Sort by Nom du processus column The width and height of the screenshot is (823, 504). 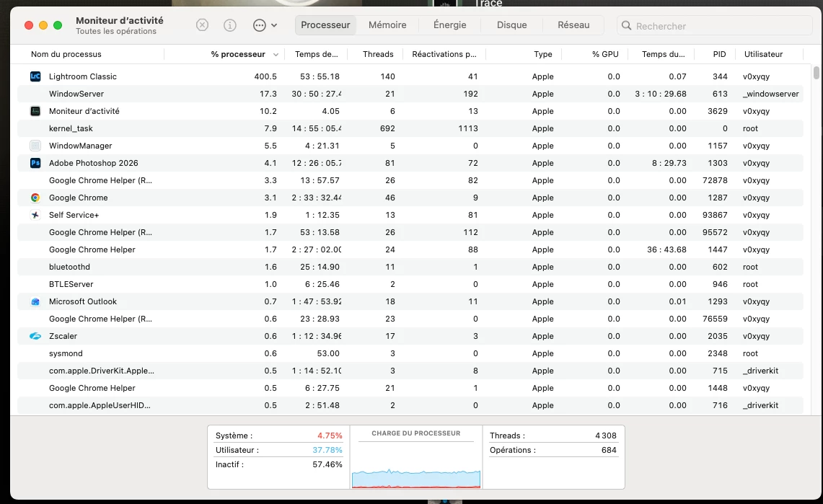click(66, 54)
